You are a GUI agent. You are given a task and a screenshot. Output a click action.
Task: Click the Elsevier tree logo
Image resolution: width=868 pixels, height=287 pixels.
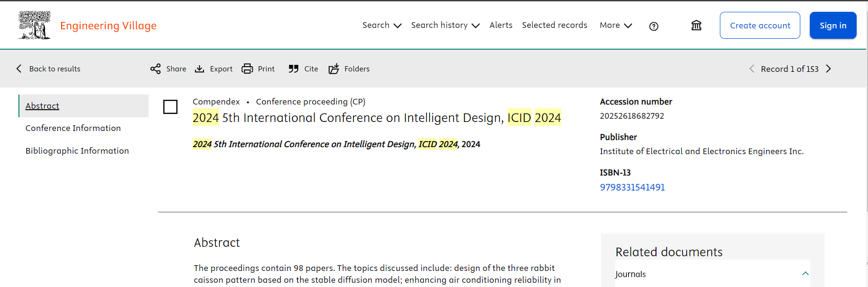pyautogui.click(x=35, y=25)
